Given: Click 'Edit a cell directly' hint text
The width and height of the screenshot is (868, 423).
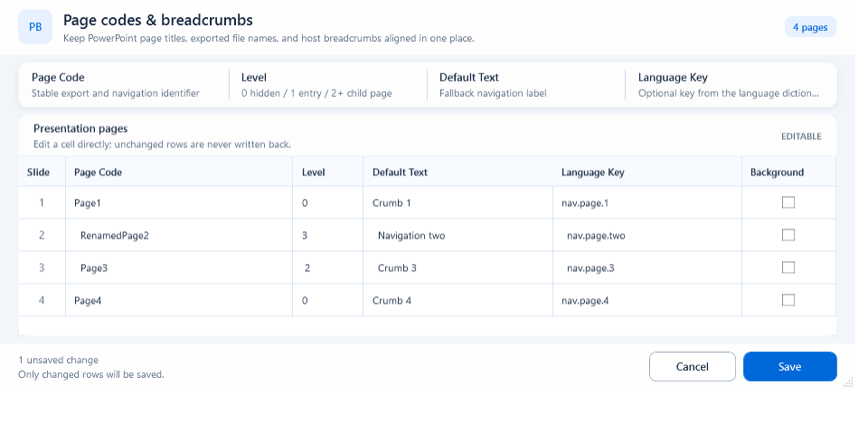Looking at the screenshot, I should tap(162, 145).
